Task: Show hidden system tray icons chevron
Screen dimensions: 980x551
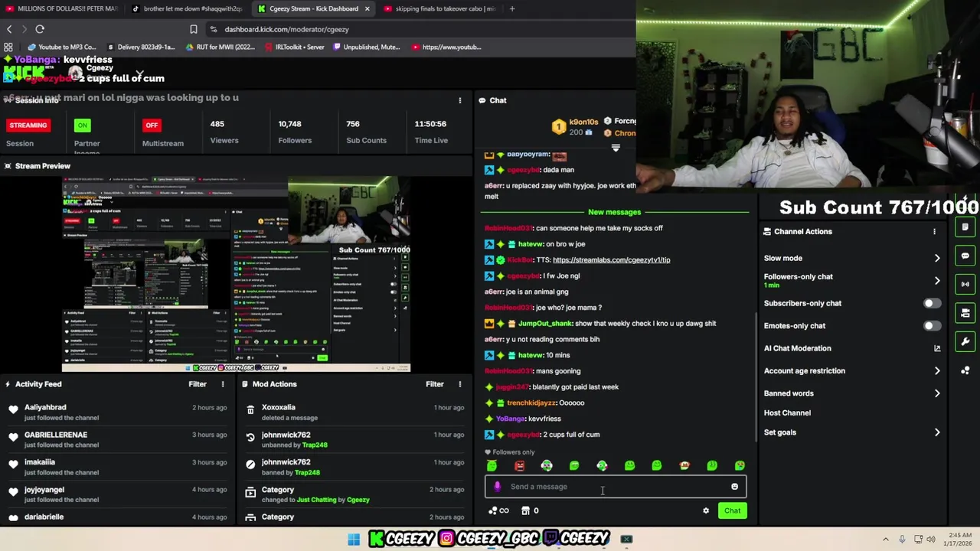Action: [886, 540]
